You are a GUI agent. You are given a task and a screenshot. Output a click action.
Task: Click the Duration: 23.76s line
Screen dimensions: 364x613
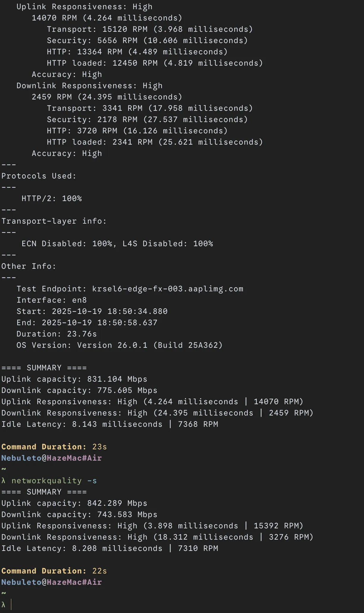coord(56,334)
